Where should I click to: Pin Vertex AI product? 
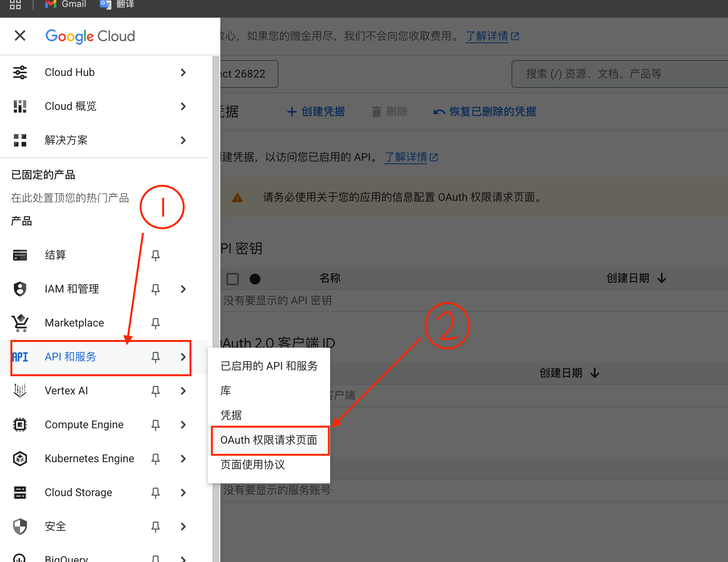point(156,391)
